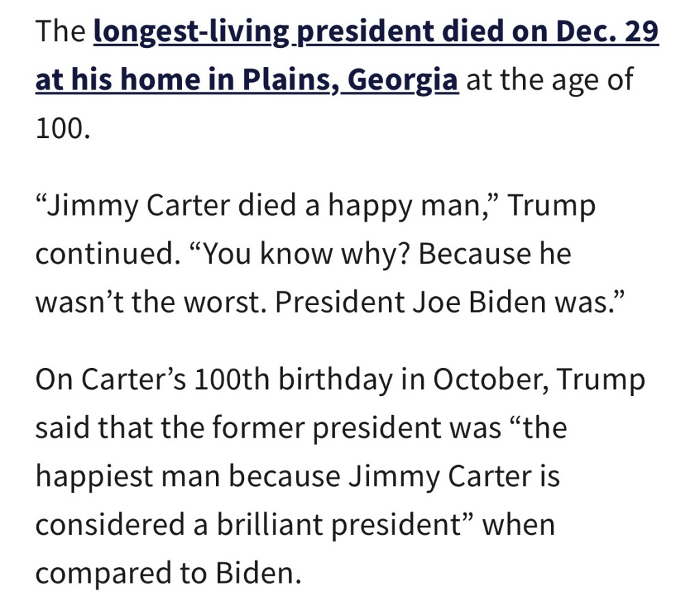
Task: Click the linked text 'at his home in Plains, Georgia'
Action: [x=246, y=79]
